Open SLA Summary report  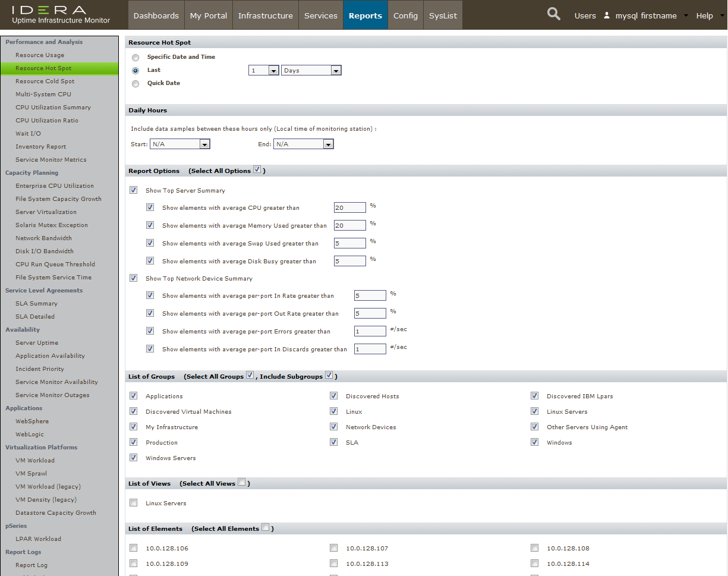[x=36, y=304]
